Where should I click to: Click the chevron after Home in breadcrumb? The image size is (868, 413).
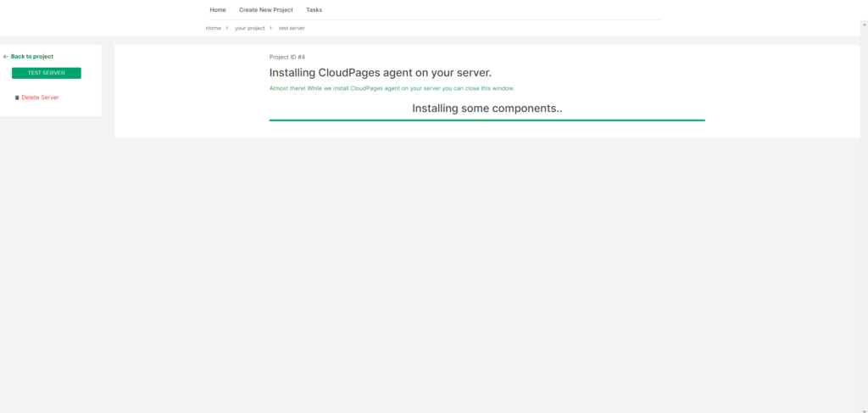[227, 28]
